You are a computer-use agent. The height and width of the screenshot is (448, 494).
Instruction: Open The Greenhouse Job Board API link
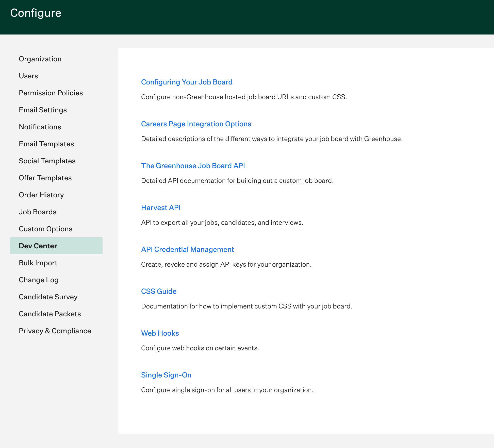tap(193, 166)
